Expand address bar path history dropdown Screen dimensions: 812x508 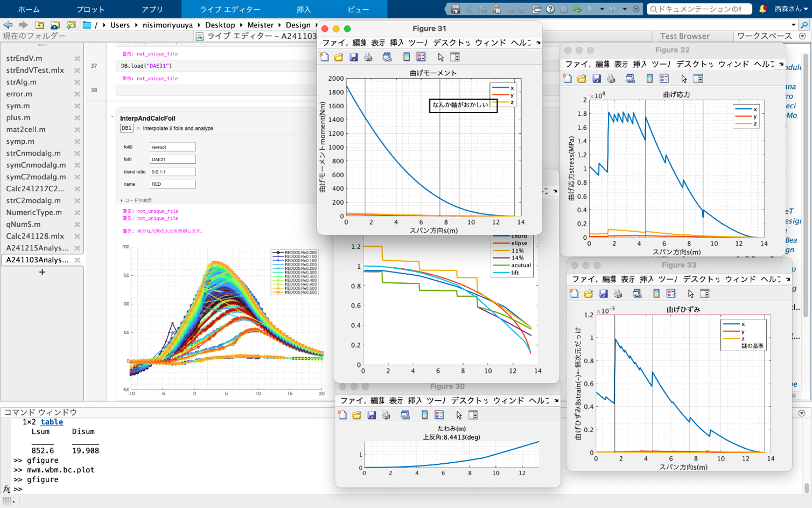[x=794, y=25]
